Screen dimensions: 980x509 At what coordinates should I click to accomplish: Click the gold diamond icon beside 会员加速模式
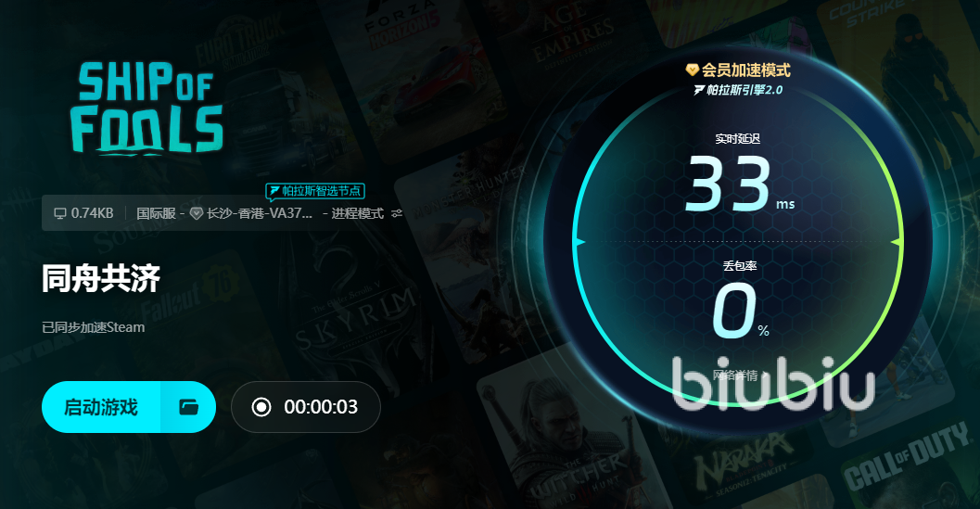coord(693,70)
